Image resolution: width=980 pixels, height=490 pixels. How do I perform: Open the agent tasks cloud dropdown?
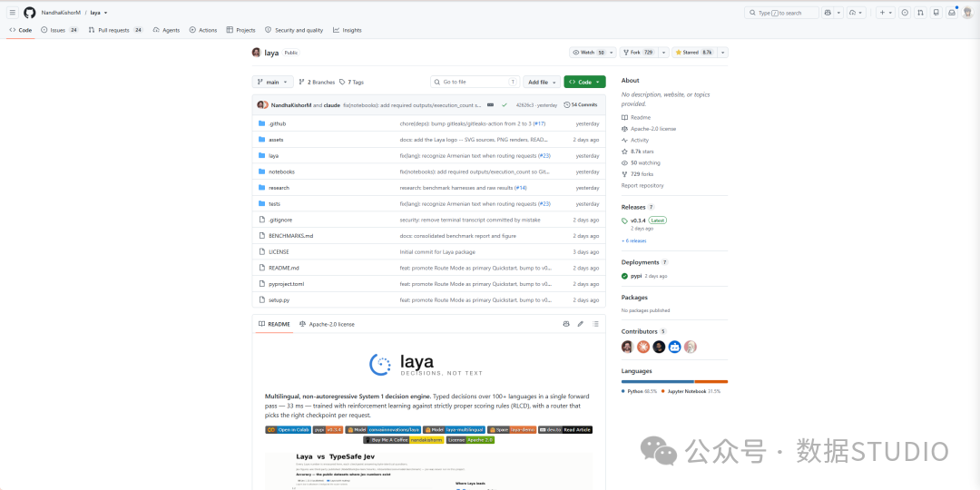click(857, 13)
